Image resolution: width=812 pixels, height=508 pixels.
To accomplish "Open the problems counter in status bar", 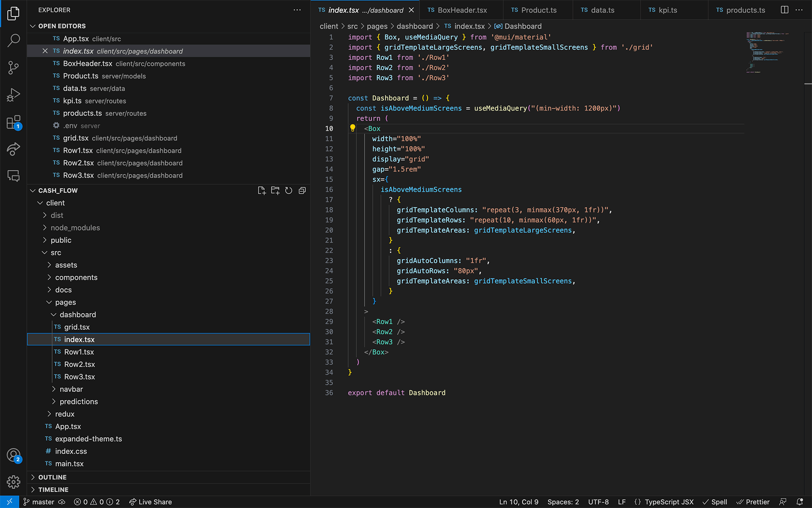I will [x=97, y=502].
